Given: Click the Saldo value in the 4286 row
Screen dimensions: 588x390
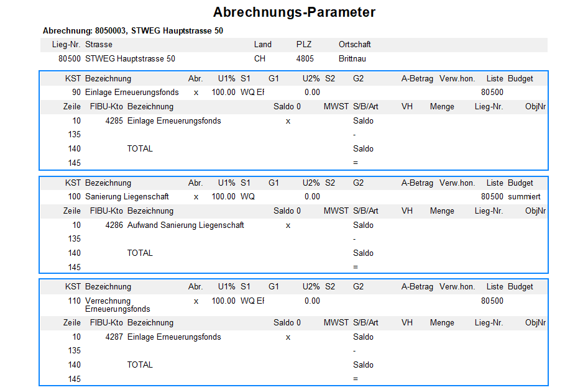Looking at the screenshot, I should (x=363, y=225).
